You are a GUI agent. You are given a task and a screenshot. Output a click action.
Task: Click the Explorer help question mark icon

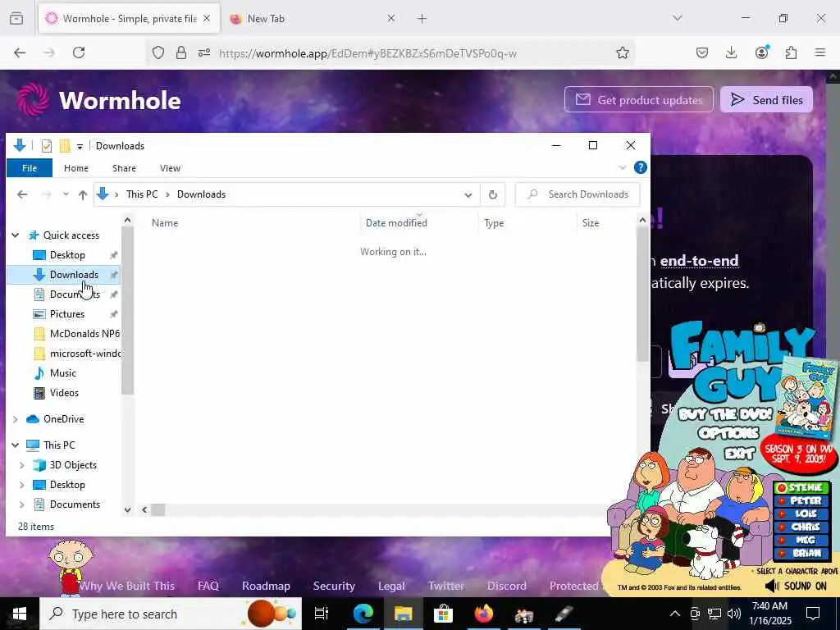pyautogui.click(x=640, y=167)
